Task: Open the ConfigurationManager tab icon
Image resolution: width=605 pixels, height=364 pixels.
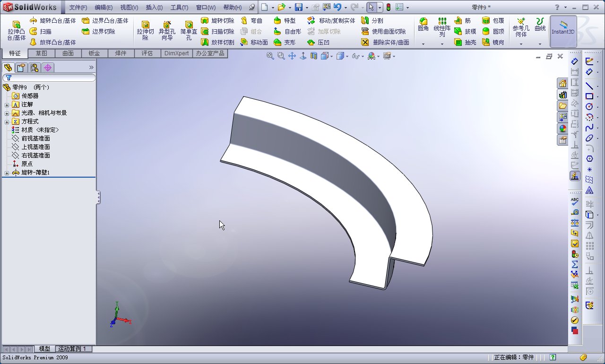Action: pos(35,68)
